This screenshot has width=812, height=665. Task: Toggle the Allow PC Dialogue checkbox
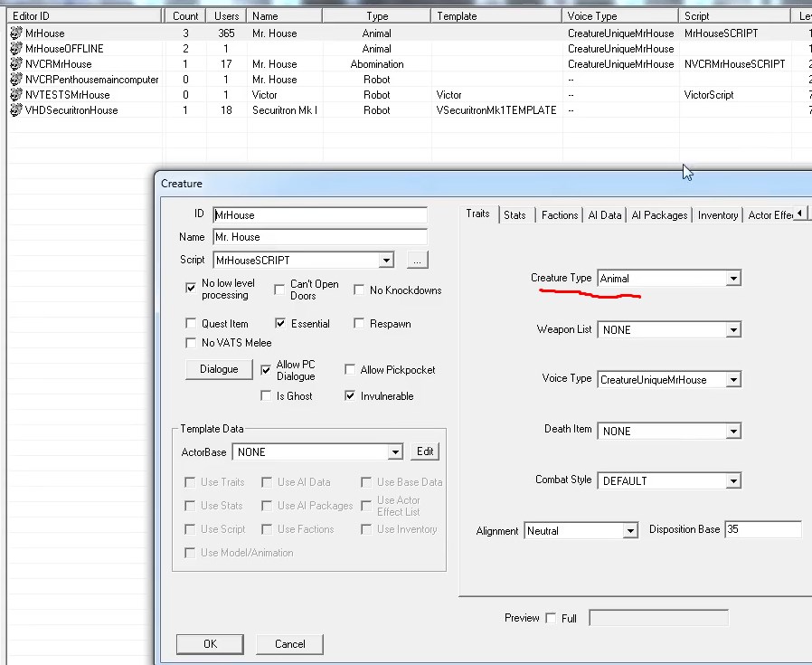(266, 370)
